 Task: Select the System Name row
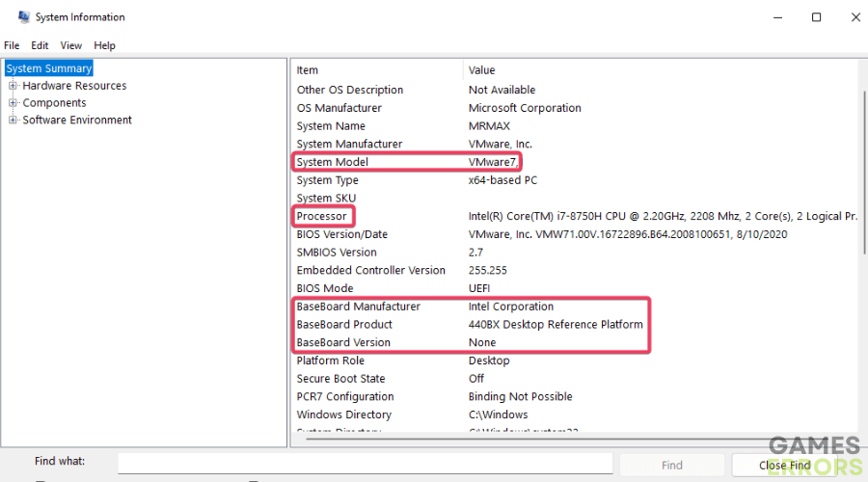(576, 126)
